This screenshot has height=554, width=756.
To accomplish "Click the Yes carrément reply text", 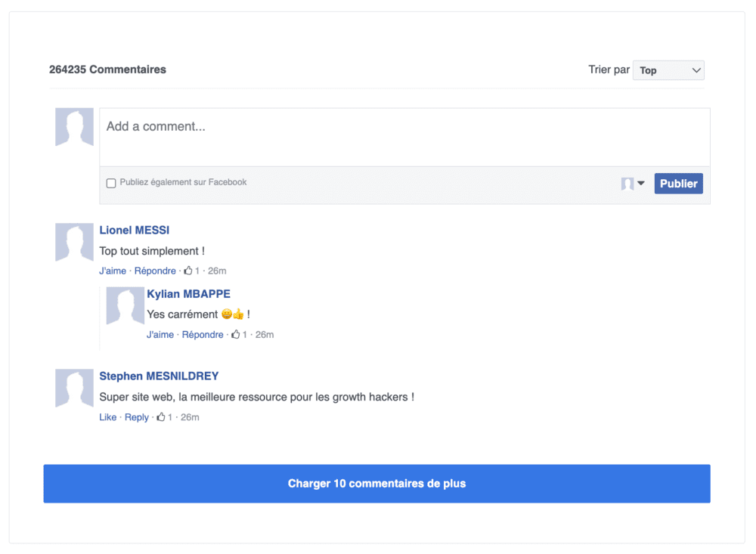I will coord(198,314).
